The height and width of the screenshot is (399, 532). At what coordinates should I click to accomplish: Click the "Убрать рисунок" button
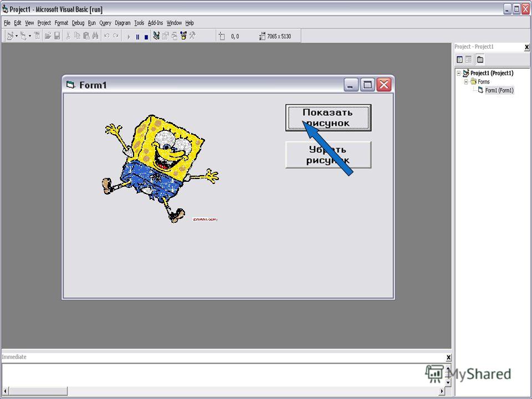328,155
